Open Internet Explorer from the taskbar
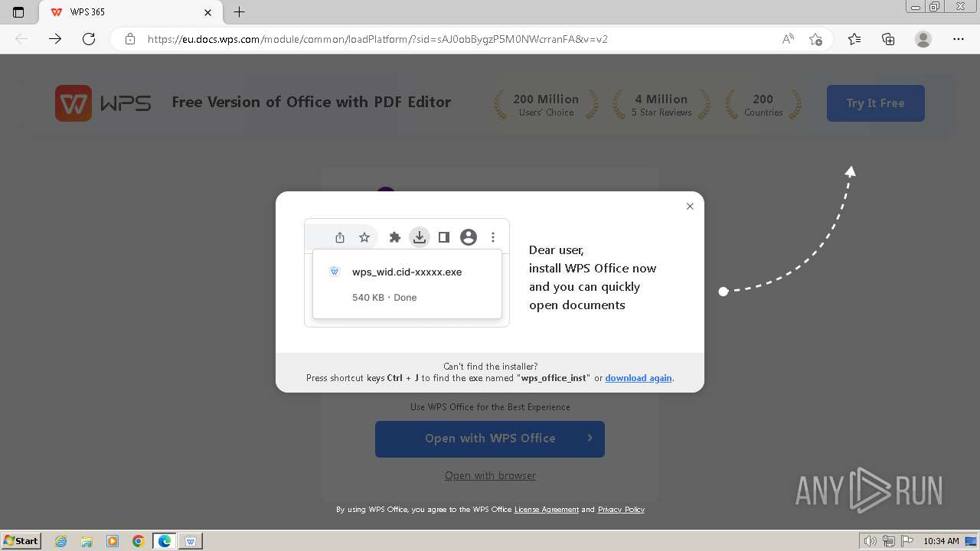980x551 pixels. pos(60,541)
